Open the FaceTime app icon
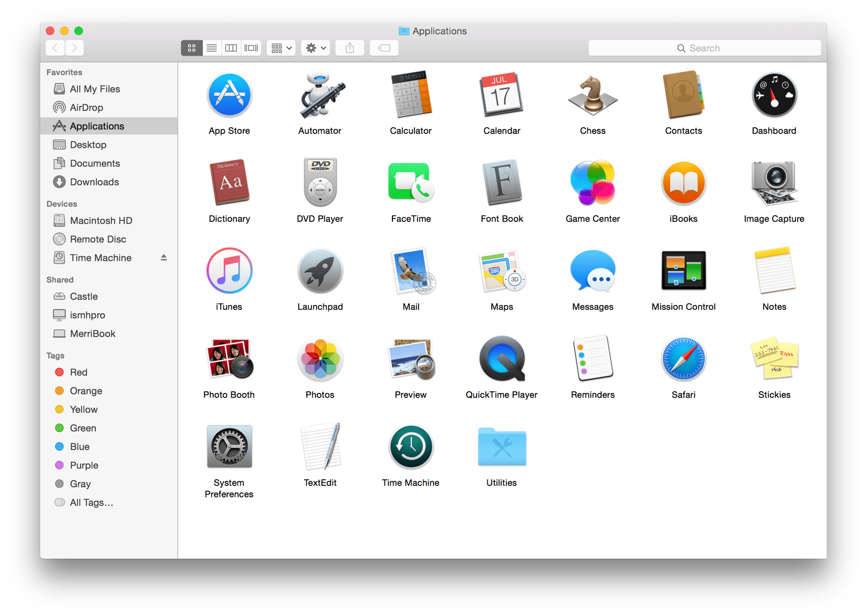Image resolution: width=867 pixels, height=616 pixels. (x=411, y=183)
